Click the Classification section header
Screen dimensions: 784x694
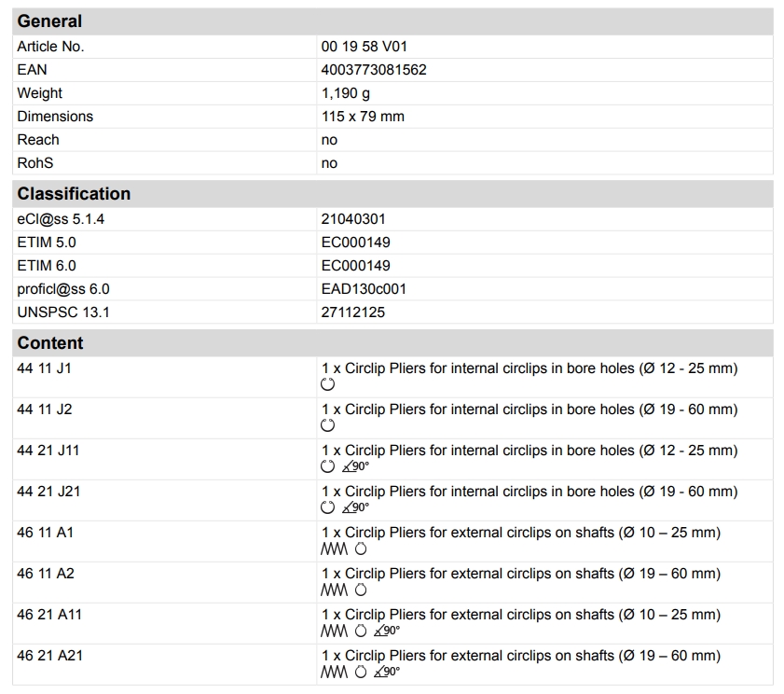click(74, 194)
